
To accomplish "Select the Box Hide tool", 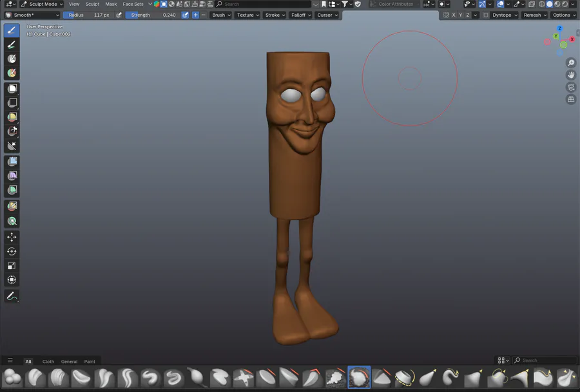I will tap(12, 103).
